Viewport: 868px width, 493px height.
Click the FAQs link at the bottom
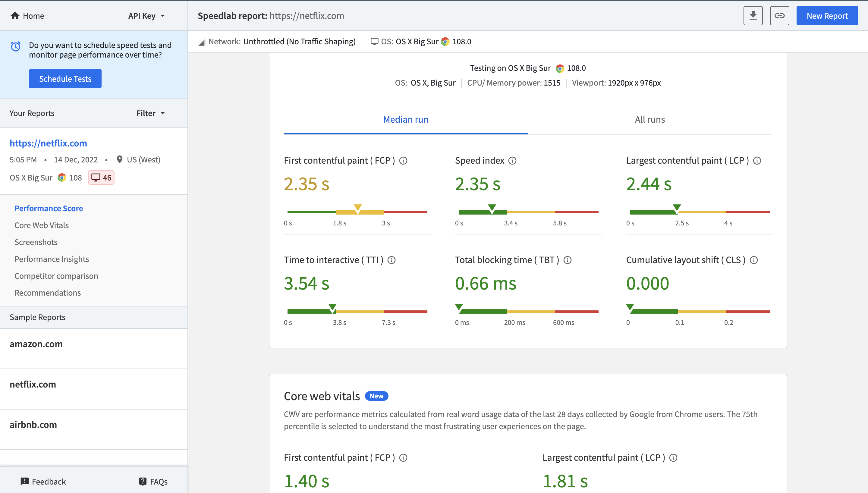pos(153,481)
